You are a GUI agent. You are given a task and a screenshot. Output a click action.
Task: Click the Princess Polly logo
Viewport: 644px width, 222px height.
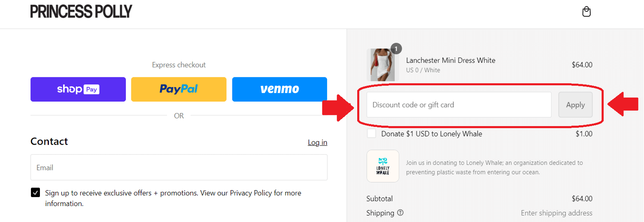coord(81,12)
